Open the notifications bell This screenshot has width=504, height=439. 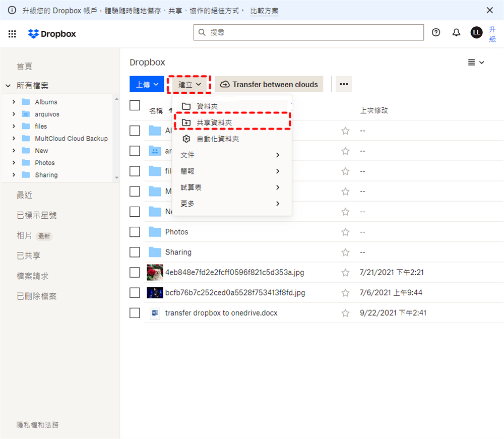pyautogui.click(x=456, y=32)
